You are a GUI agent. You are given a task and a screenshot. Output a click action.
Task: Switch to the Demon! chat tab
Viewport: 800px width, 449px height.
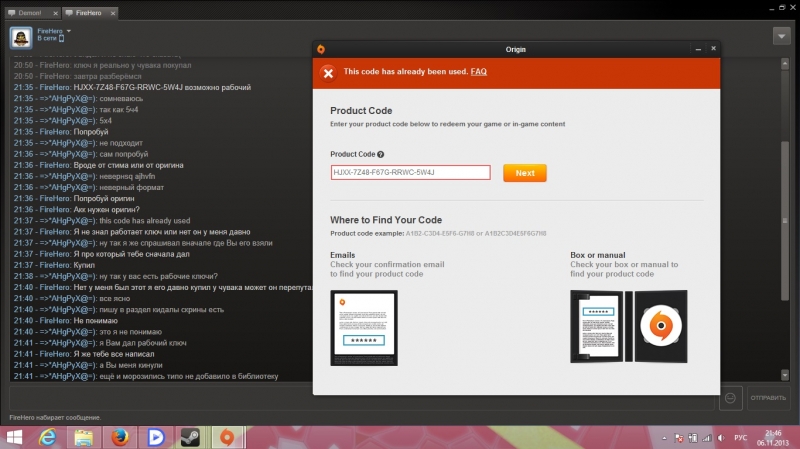point(29,13)
